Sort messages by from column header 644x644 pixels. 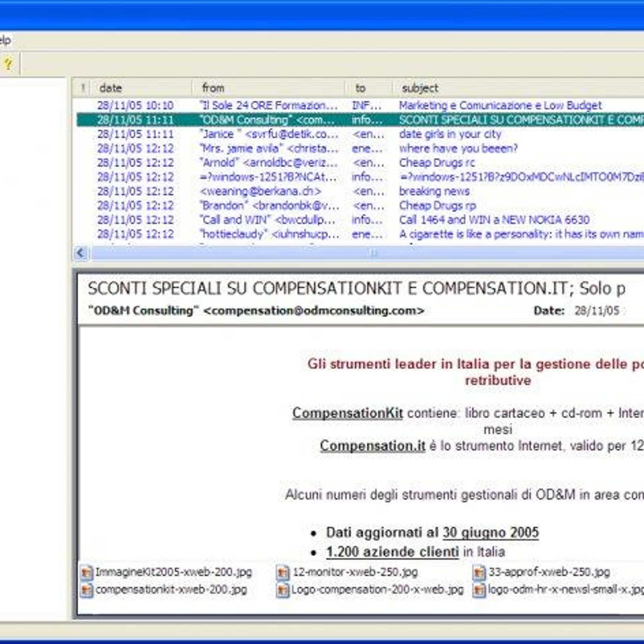coord(268,88)
